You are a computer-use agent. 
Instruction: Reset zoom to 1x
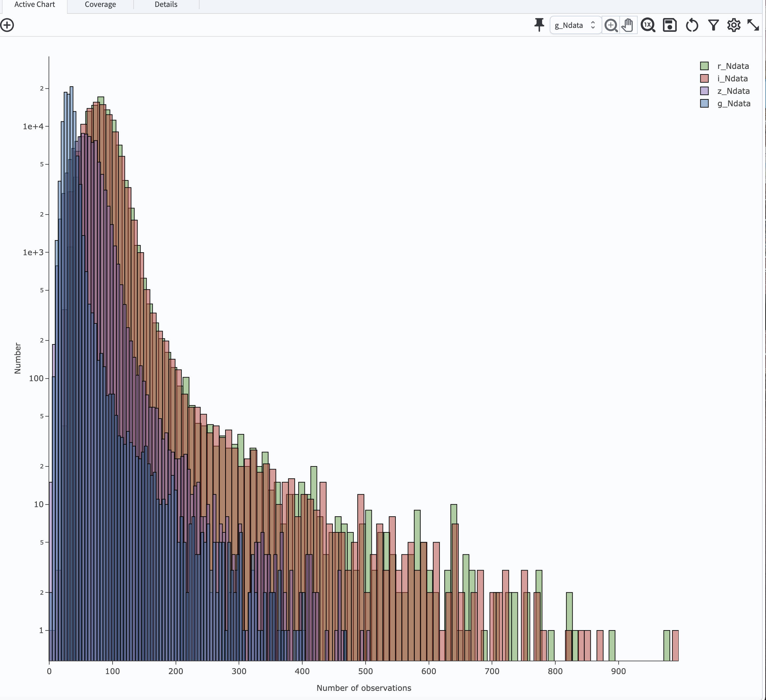point(648,25)
